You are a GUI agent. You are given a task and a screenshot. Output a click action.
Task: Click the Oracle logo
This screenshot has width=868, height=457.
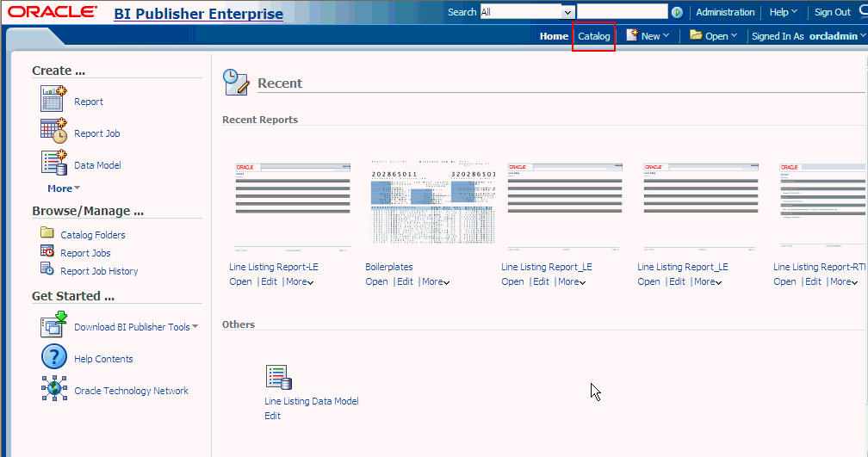coord(52,12)
